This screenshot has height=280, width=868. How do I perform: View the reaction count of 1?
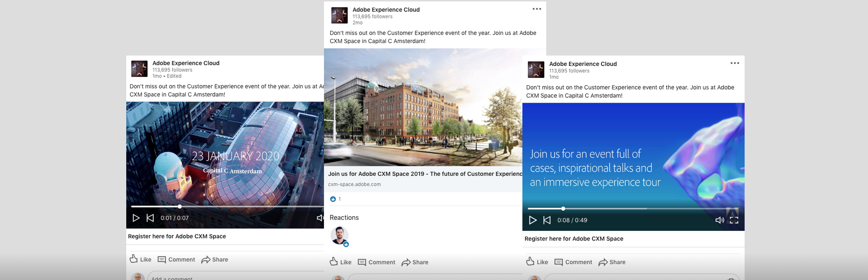(x=336, y=199)
